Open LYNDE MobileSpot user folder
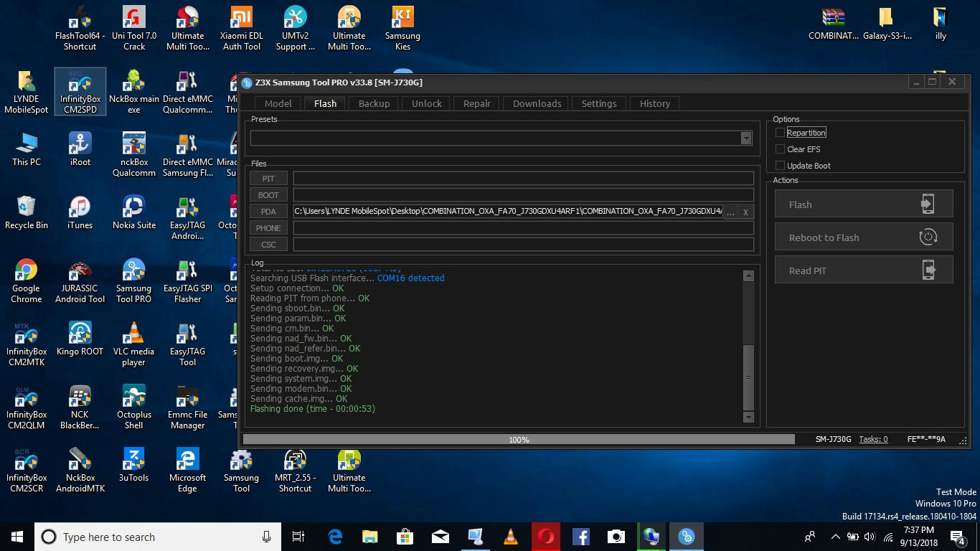Image resolution: width=980 pixels, height=551 pixels. (x=27, y=92)
